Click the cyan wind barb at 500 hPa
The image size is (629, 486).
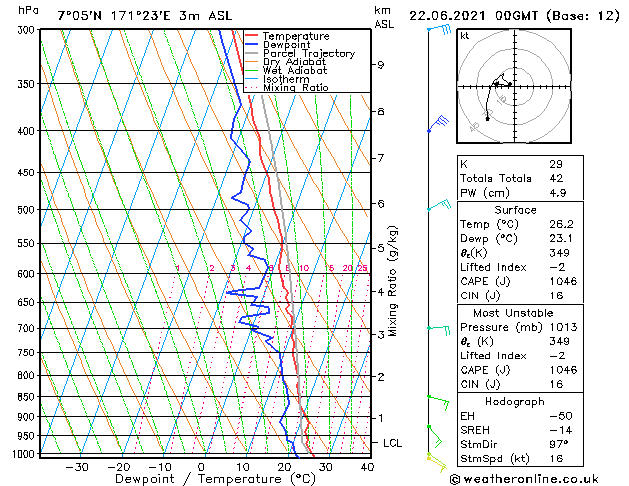(439, 205)
